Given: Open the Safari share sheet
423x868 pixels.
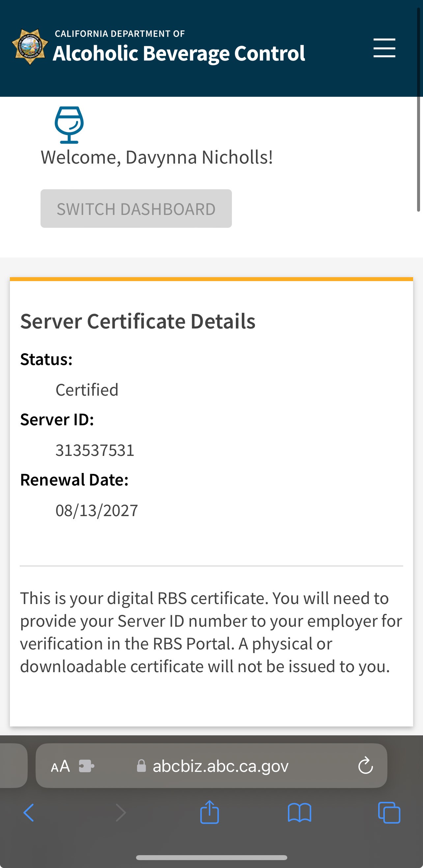Looking at the screenshot, I should click(x=210, y=812).
